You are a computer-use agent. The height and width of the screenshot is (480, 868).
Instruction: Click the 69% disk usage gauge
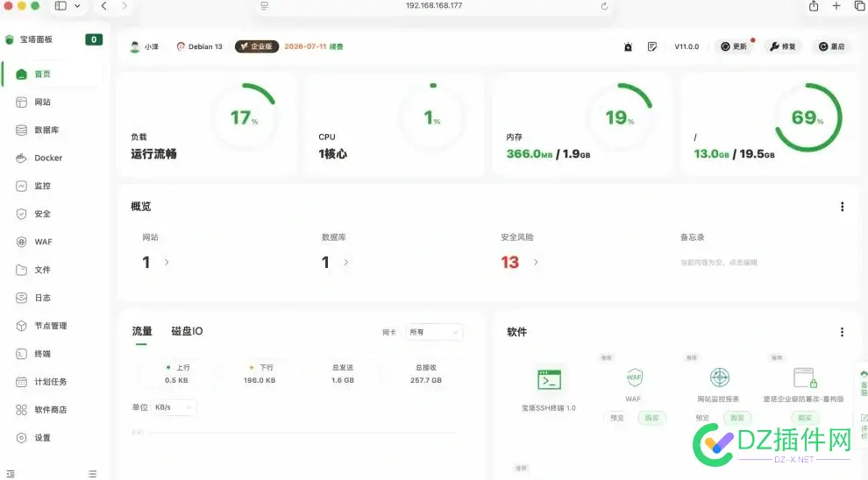(x=808, y=117)
